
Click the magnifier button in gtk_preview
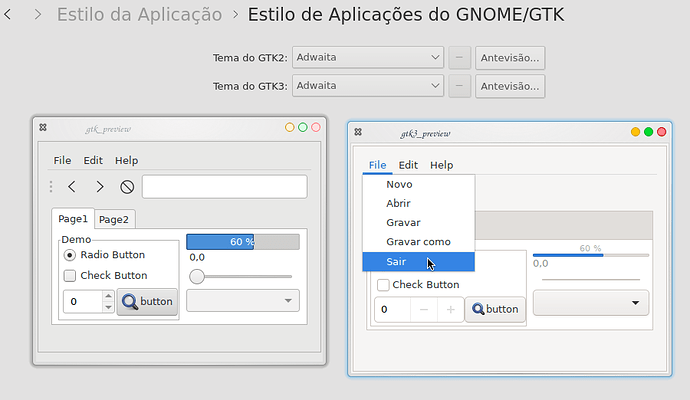click(147, 301)
